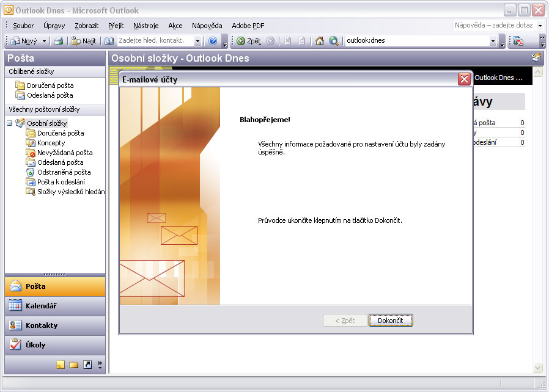549x392 pixels.
Task: Open the Folder List icon in the navigation pane
Action: pos(73,365)
